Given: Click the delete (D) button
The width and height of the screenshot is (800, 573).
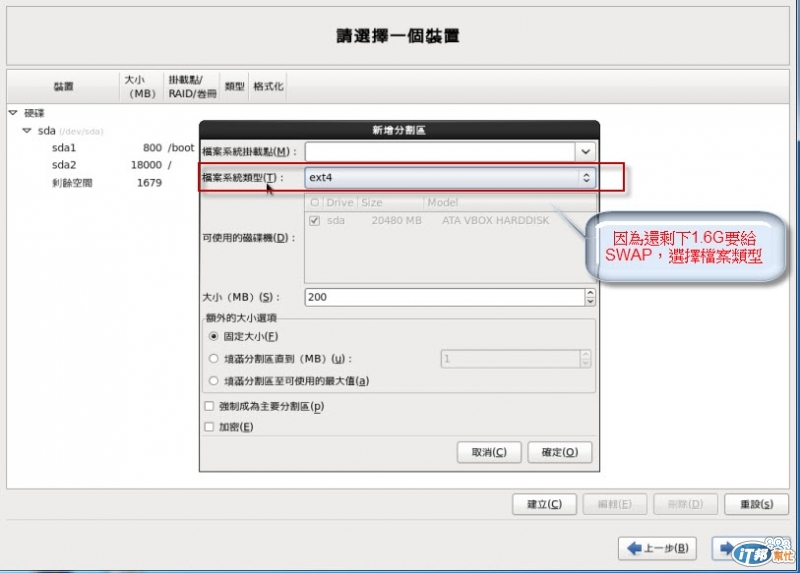Looking at the screenshot, I should pos(685,504).
